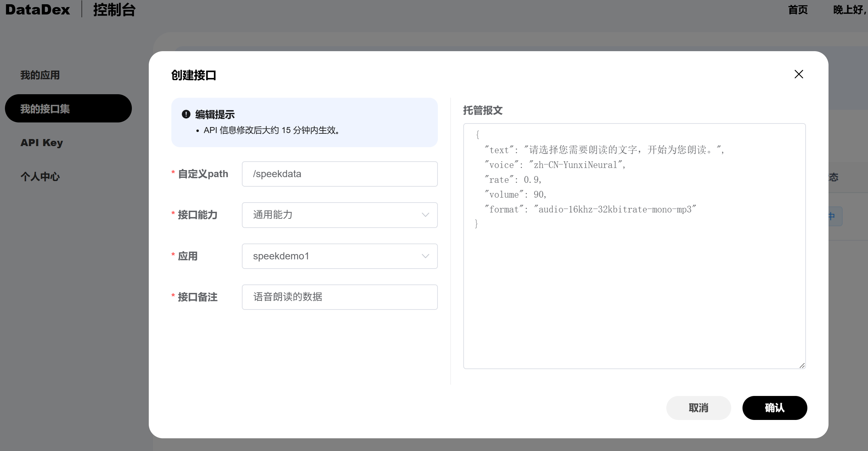Click the 控制台 header title
The height and width of the screenshot is (451, 868).
pyautogui.click(x=114, y=10)
